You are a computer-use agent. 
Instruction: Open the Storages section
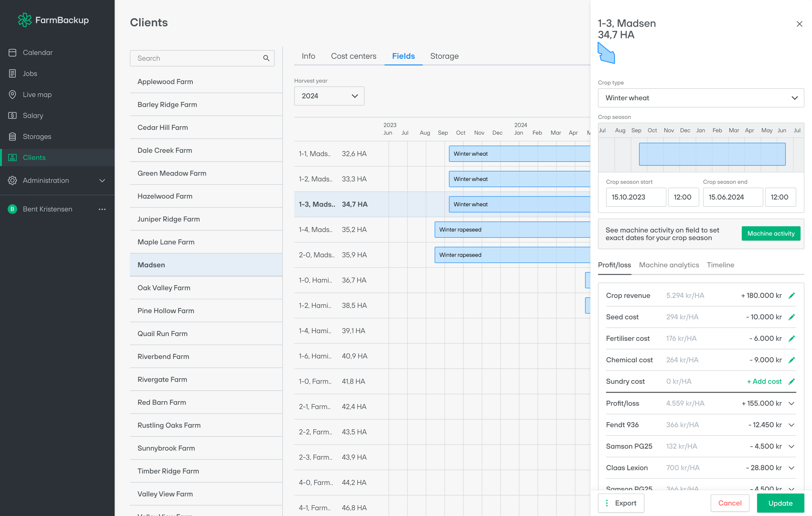37,137
